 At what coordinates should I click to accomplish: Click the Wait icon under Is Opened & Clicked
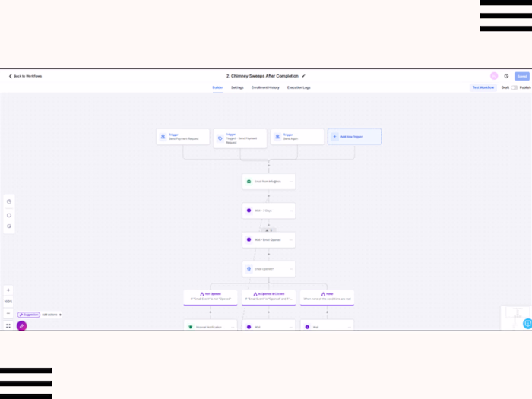[249, 327]
